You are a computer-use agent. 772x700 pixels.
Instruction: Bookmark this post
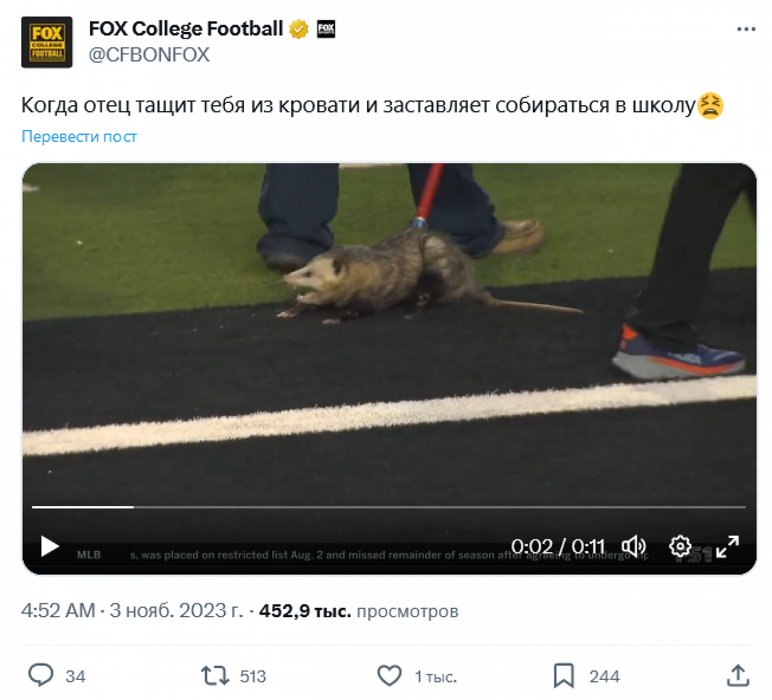[x=564, y=675]
